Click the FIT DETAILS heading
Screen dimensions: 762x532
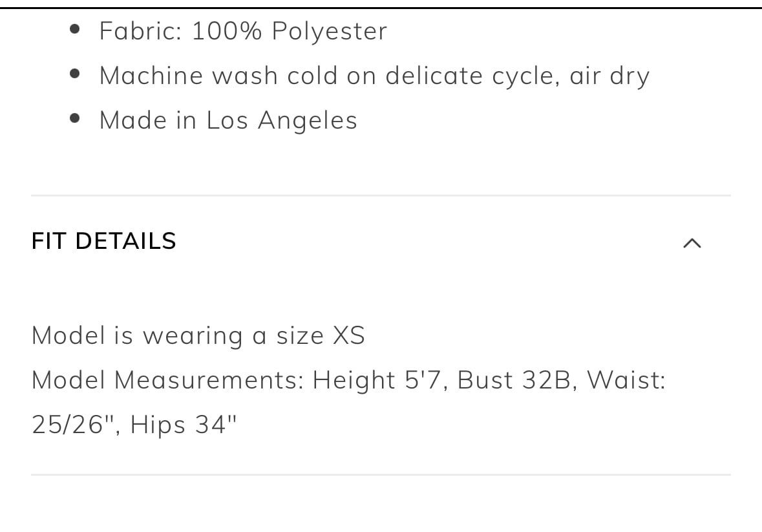coord(103,241)
